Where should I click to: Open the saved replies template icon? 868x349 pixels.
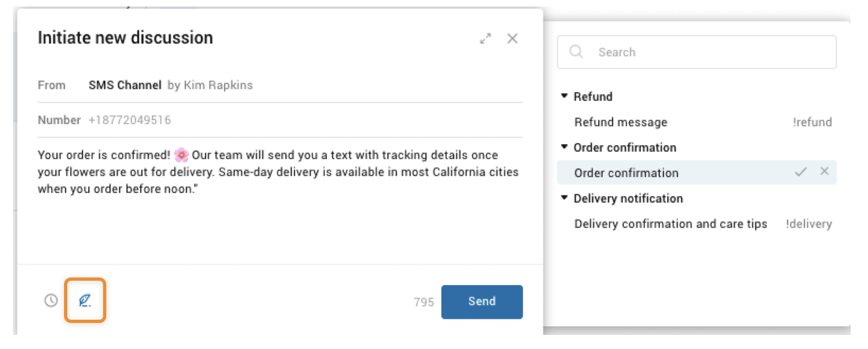[x=85, y=300]
